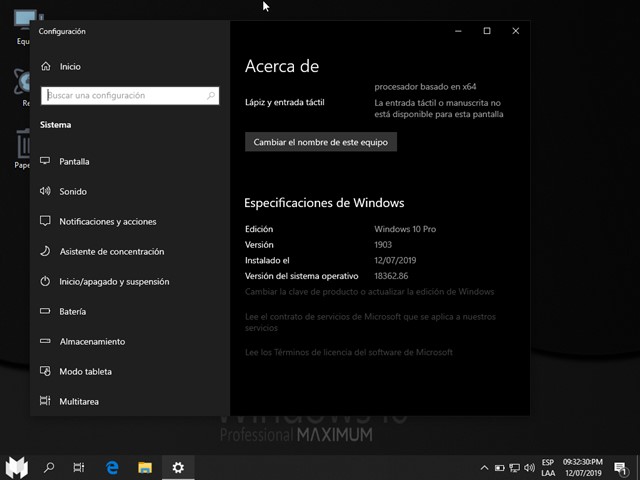
Task: Click Cambiar el nombre de este equipo
Action: 321,142
